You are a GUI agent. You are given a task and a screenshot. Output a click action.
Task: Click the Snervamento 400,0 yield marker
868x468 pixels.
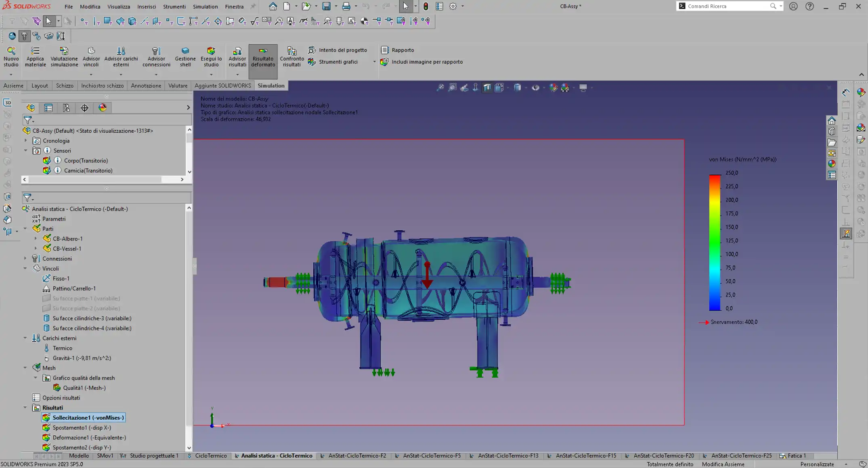(729, 322)
